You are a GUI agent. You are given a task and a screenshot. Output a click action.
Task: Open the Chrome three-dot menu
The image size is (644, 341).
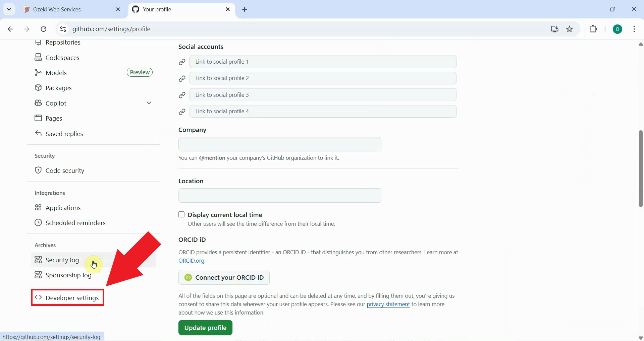tap(634, 29)
